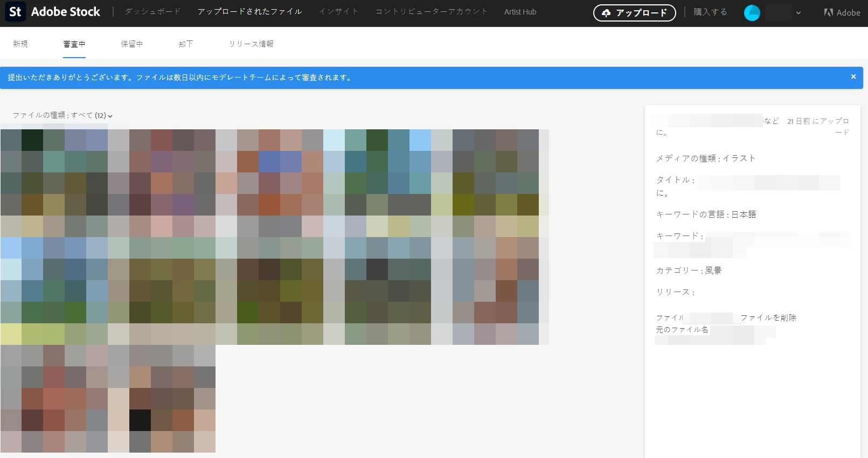
Task: Click the タイトル : label
Action: pyautogui.click(x=675, y=180)
